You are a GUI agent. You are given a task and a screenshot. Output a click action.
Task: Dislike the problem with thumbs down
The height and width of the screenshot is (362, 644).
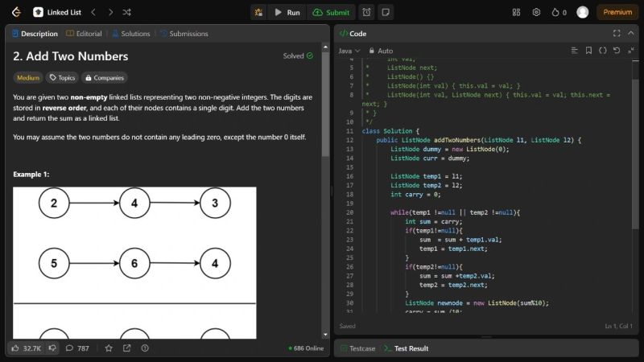pos(52,348)
